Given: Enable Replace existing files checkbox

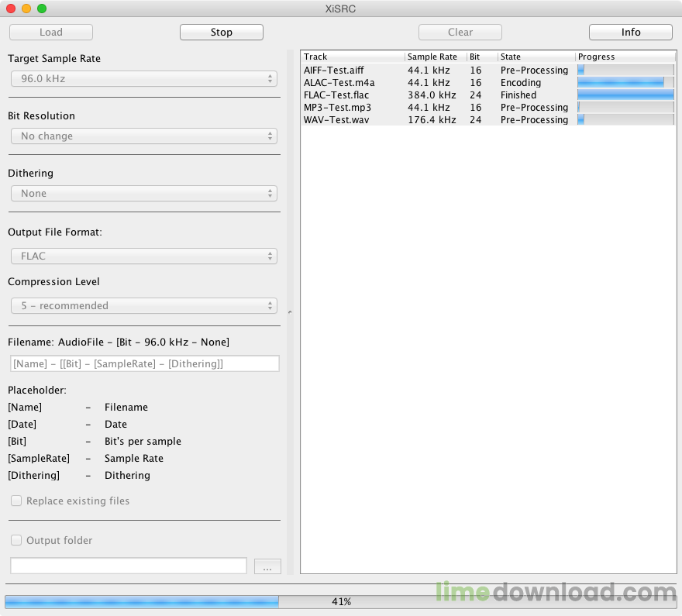Looking at the screenshot, I should [16, 501].
